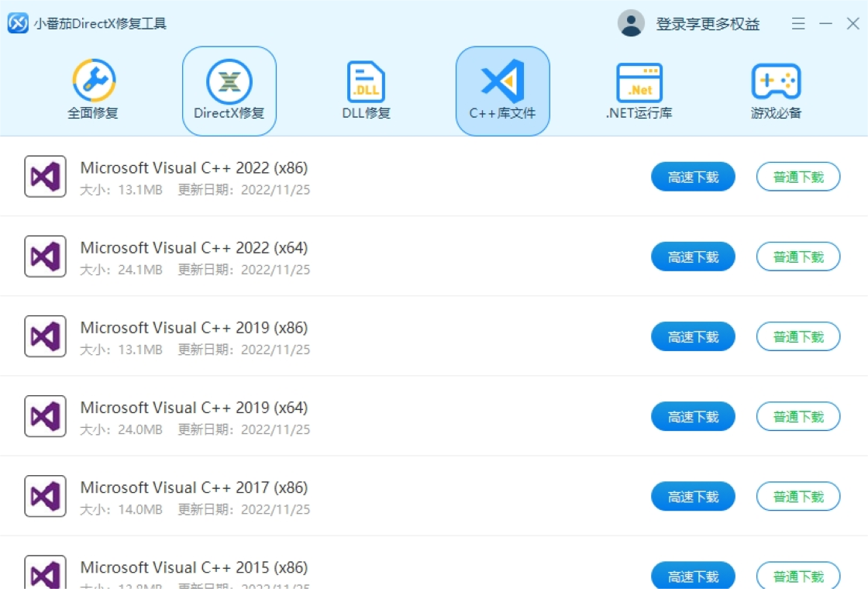
Task: 普通下载 Visual C++ 2019 (x86)
Action: [x=798, y=336]
